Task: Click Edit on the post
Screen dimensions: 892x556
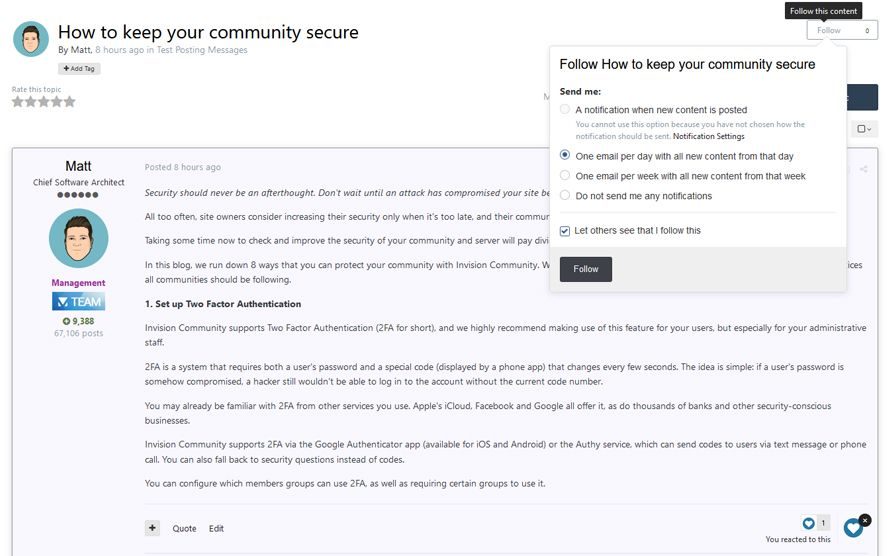Action: 216,528
